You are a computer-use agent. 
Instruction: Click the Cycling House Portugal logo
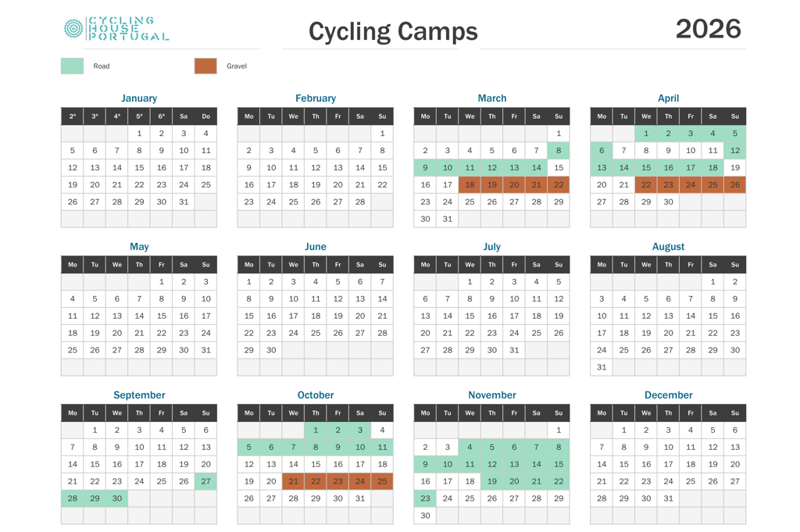[x=116, y=29]
